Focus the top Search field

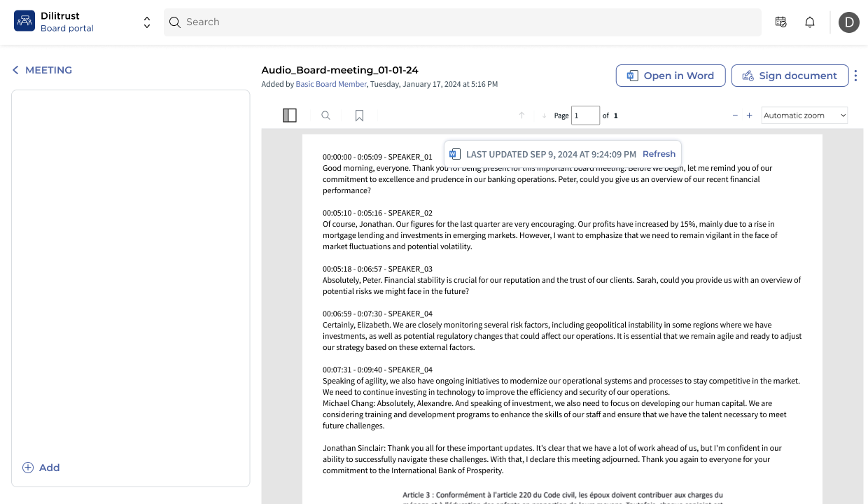[x=463, y=22]
